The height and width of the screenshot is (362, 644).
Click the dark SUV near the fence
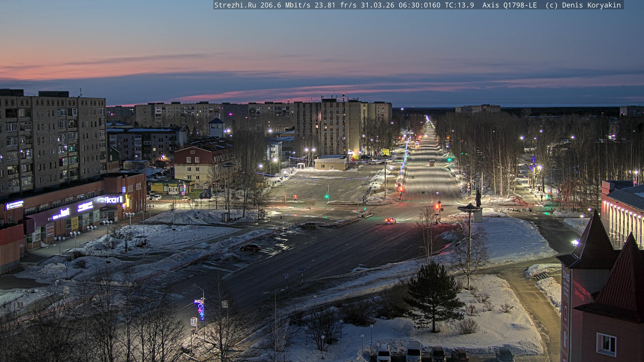[x=309, y=225]
